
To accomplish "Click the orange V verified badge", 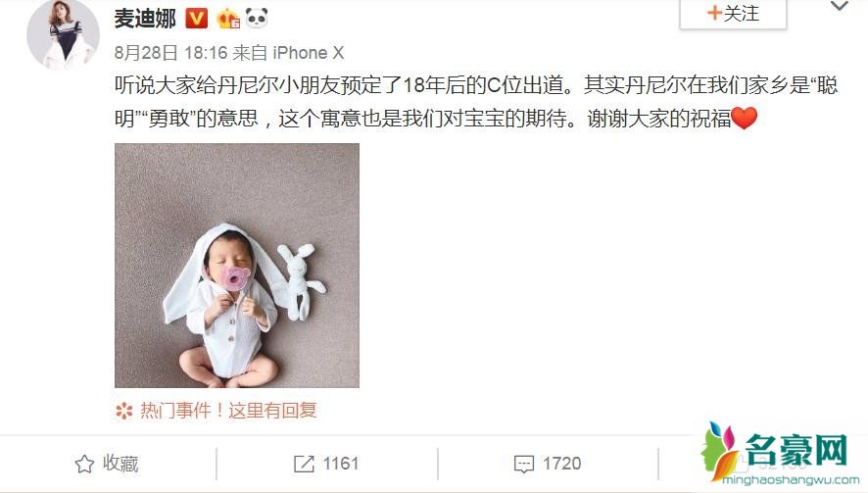I will tap(197, 19).
